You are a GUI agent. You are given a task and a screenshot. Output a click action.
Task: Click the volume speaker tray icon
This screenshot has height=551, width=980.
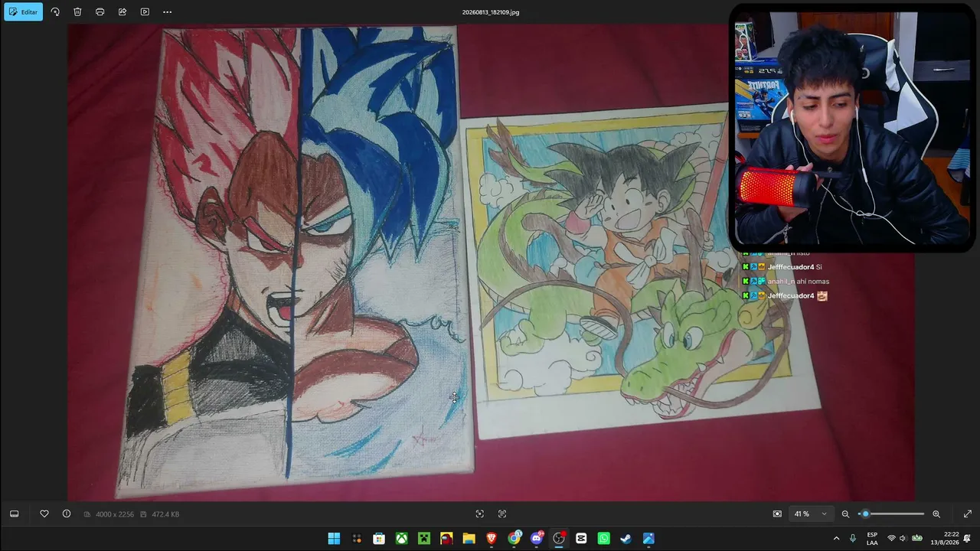(903, 539)
